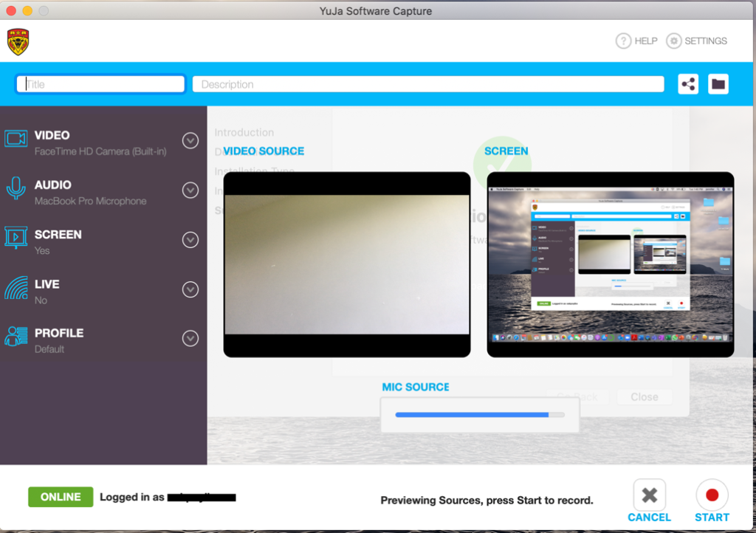Click the screen capture preview thumbnail
Screen dimensions: 756x533
611,264
